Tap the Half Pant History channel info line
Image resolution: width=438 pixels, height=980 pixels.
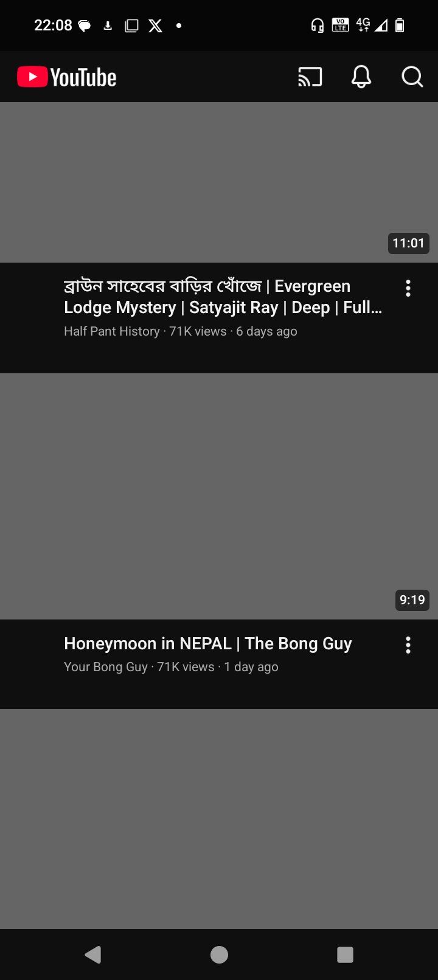click(x=181, y=331)
